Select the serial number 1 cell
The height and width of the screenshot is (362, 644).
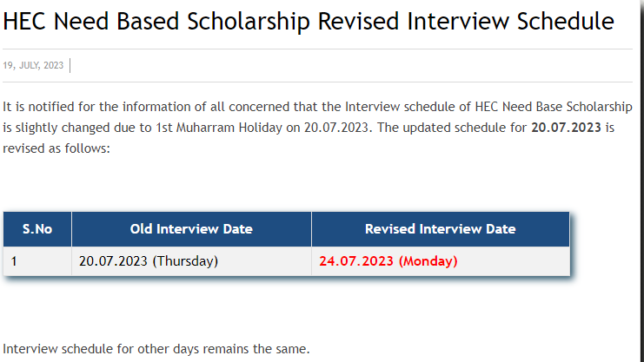[x=37, y=261]
